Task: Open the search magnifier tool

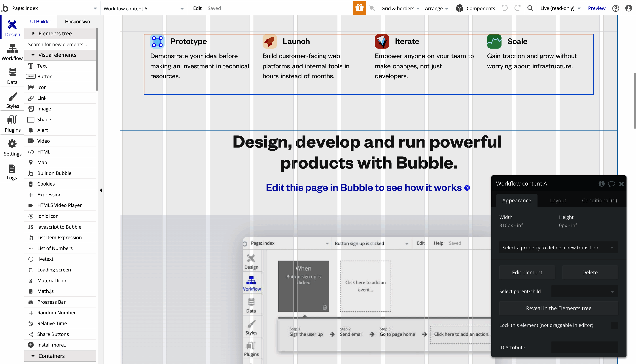Action: (530, 8)
